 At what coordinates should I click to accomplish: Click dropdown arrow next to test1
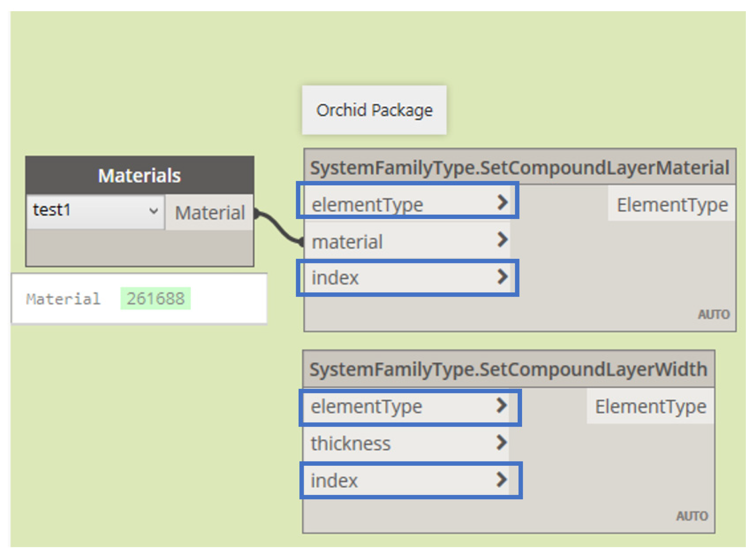point(154,211)
